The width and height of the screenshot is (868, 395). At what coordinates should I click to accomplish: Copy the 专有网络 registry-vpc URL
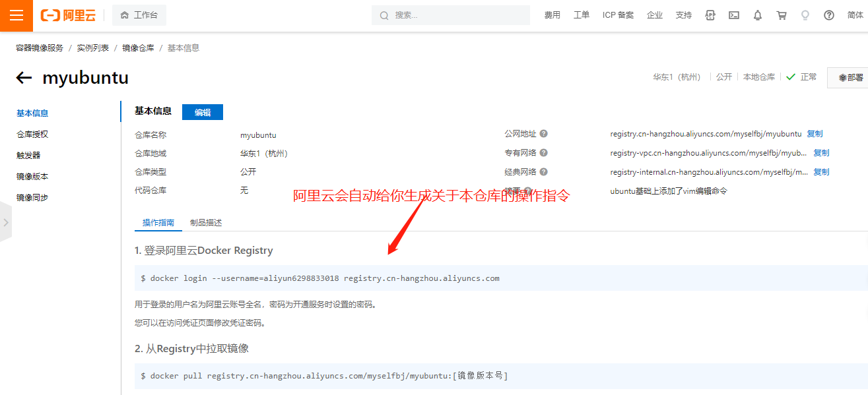[821, 153]
